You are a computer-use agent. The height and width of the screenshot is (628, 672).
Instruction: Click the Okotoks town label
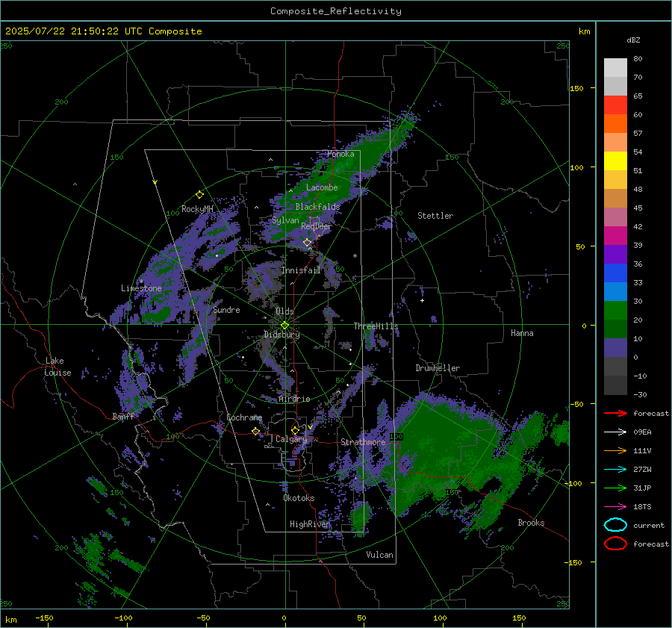[x=299, y=498]
